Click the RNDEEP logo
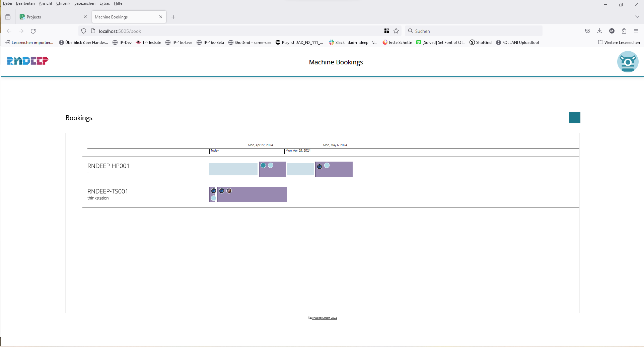Image resolution: width=644 pixels, height=347 pixels. click(28, 61)
